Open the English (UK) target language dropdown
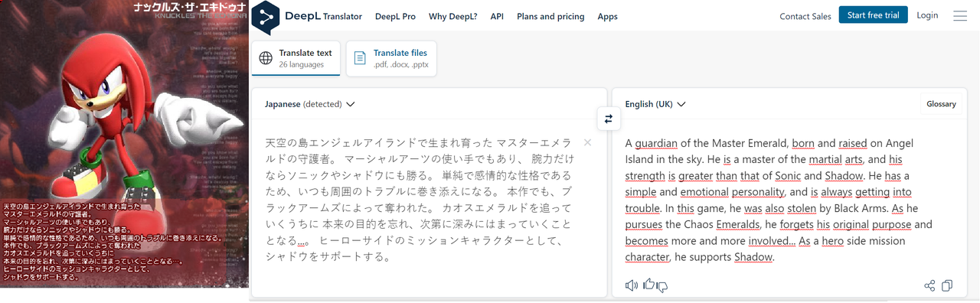The height and width of the screenshot is (303, 980). tap(655, 104)
